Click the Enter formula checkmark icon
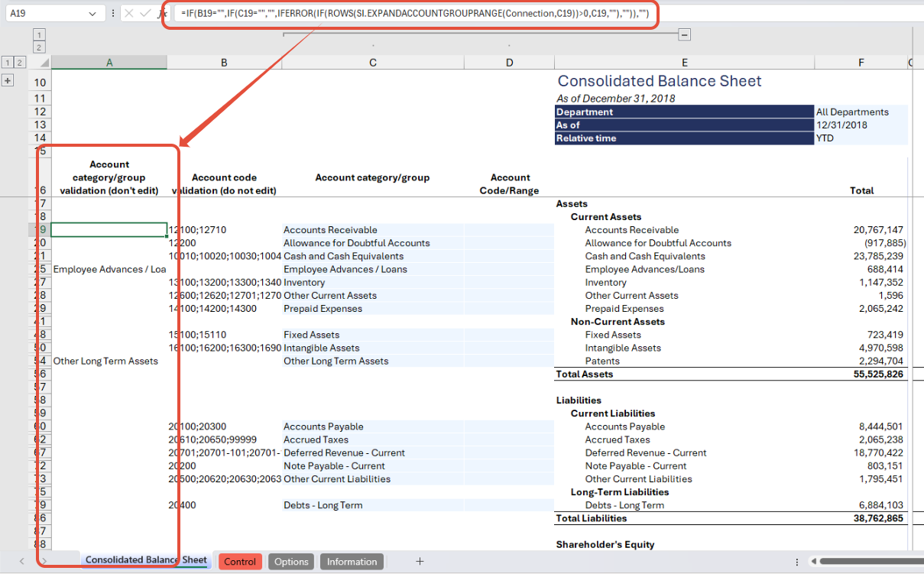The width and height of the screenshot is (924, 574). 145,14
